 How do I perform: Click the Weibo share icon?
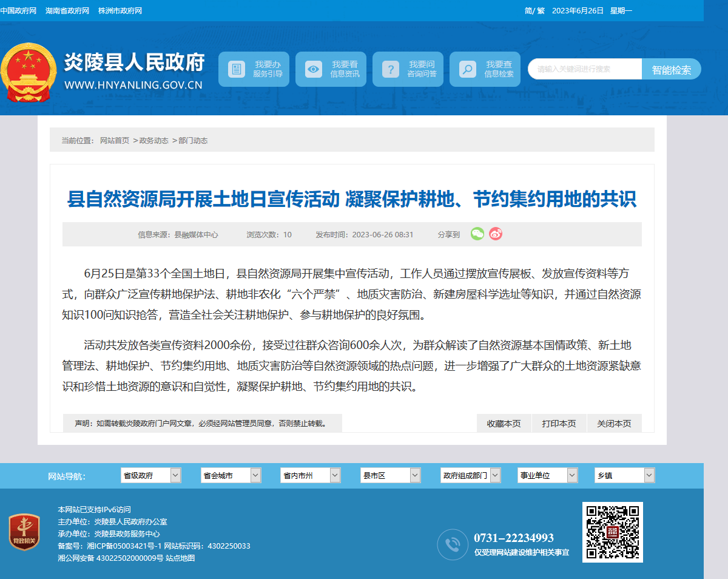coord(496,234)
